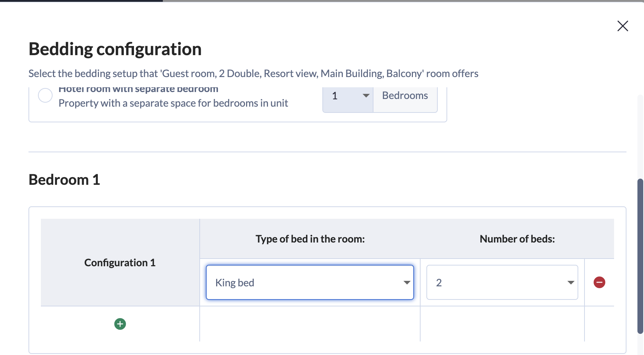This screenshot has height=355, width=644.
Task: Click the Bedding configuration title
Action: pos(115,49)
